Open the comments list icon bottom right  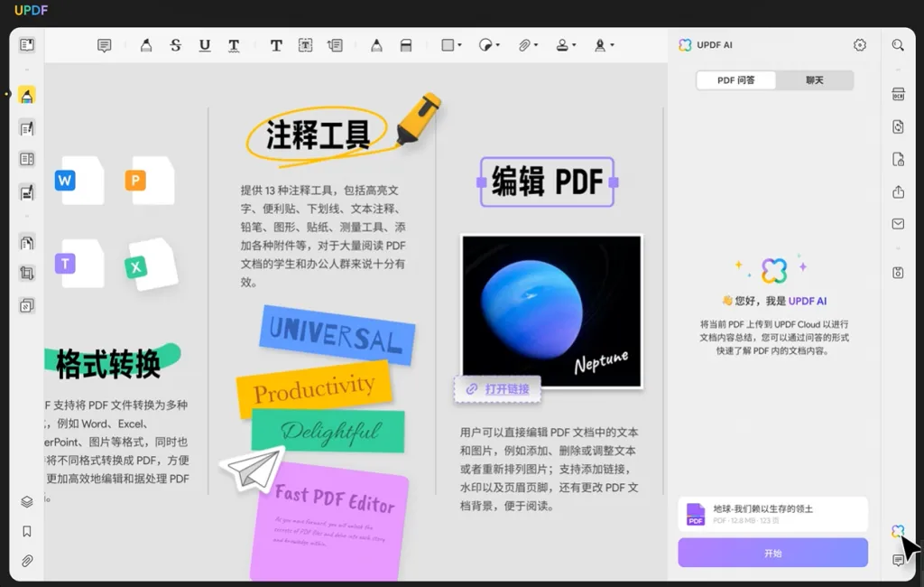898,561
